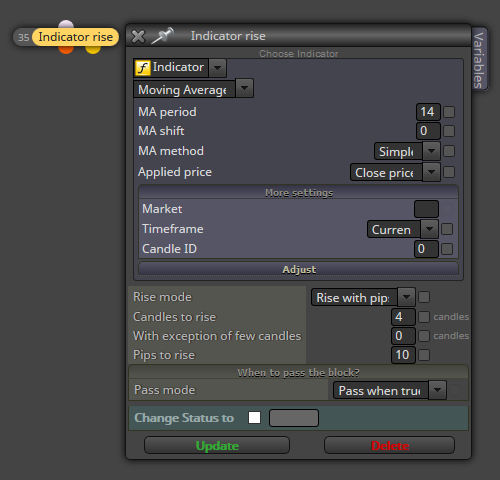Viewport: 500px width, 480px height.
Task: Click the Choose Indicator heading
Action: tap(299, 54)
